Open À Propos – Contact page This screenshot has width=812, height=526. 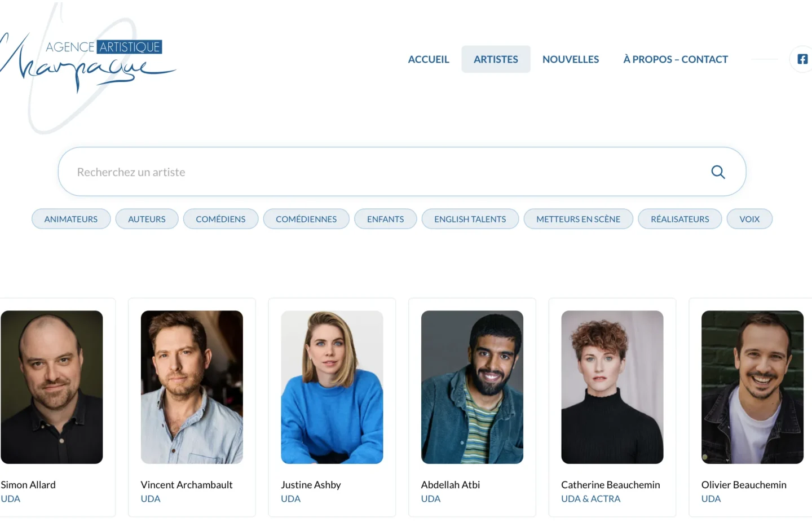pos(675,59)
